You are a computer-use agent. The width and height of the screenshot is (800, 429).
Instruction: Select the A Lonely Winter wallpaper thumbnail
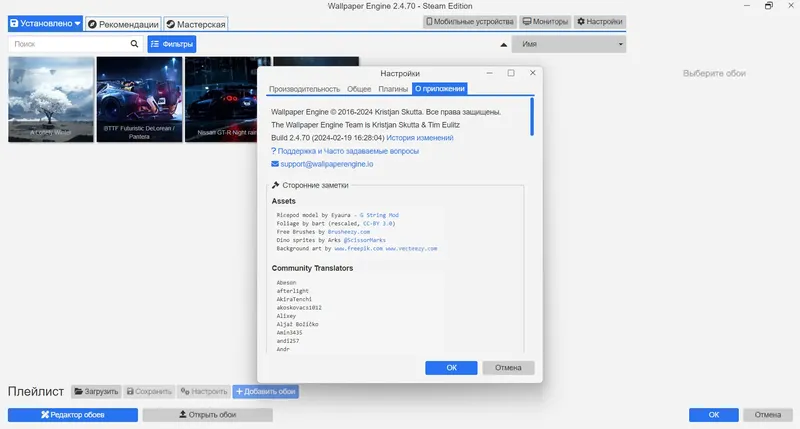(x=51, y=99)
